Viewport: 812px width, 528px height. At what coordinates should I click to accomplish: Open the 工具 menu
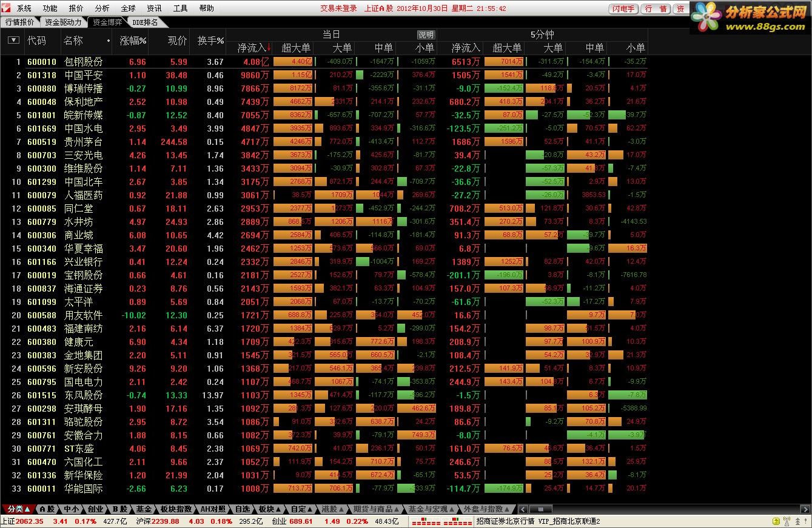pos(180,8)
